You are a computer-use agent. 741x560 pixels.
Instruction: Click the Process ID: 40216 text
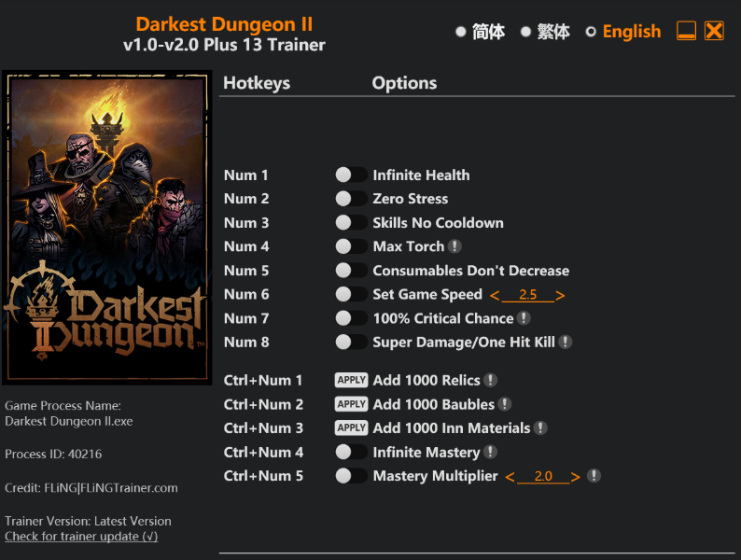click(53, 455)
